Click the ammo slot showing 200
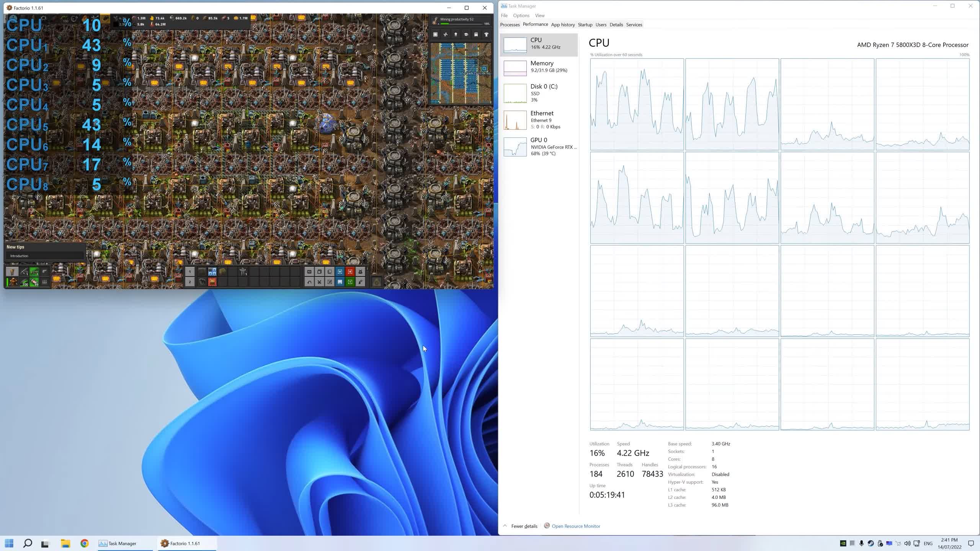 pyautogui.click(x=24, y=282)
